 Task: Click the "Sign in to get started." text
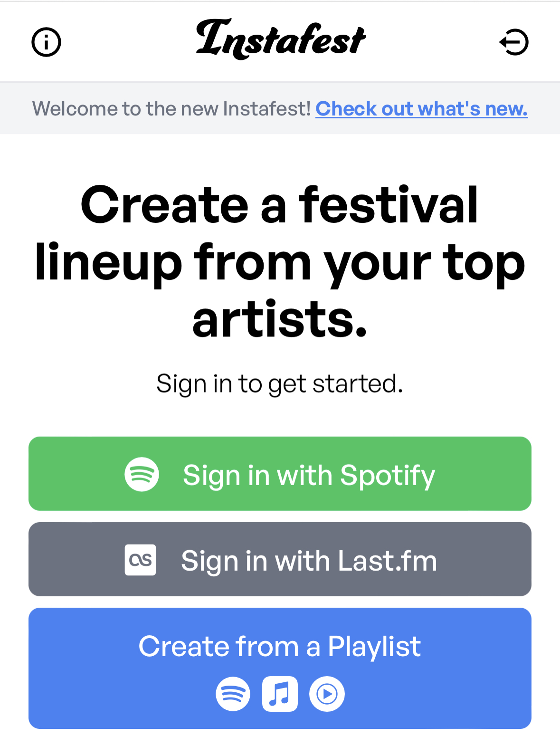point(279,383)
